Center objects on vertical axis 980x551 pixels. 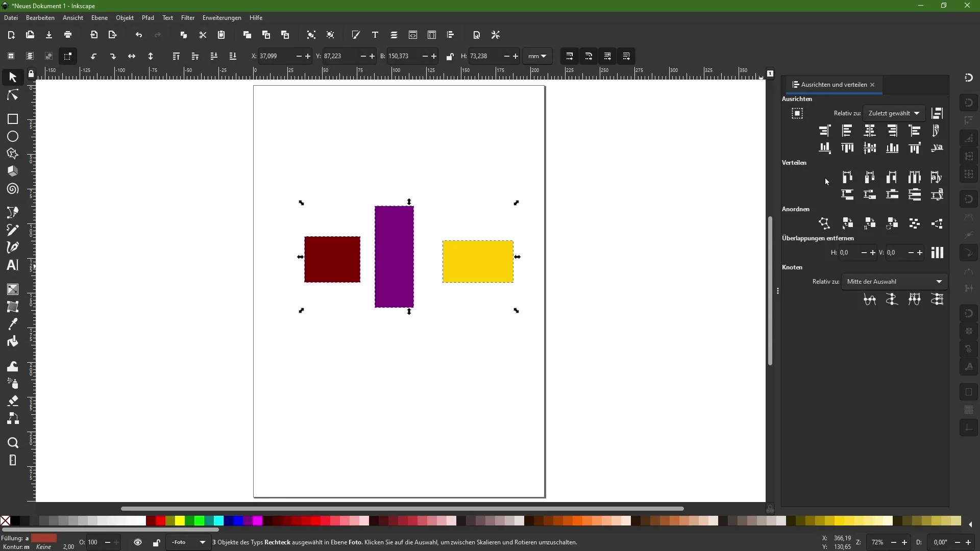pyautogui.click(x=870, y=131)
